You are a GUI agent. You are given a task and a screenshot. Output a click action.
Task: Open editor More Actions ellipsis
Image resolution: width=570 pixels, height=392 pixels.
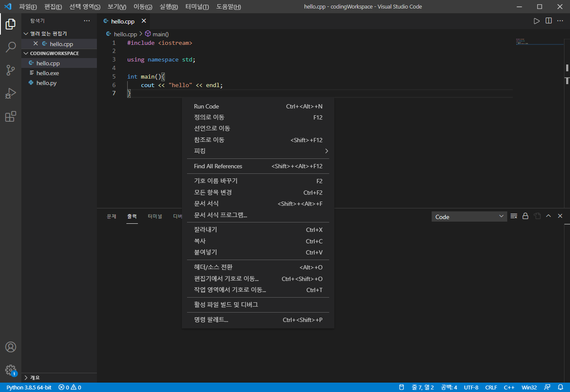pos(560,21)
